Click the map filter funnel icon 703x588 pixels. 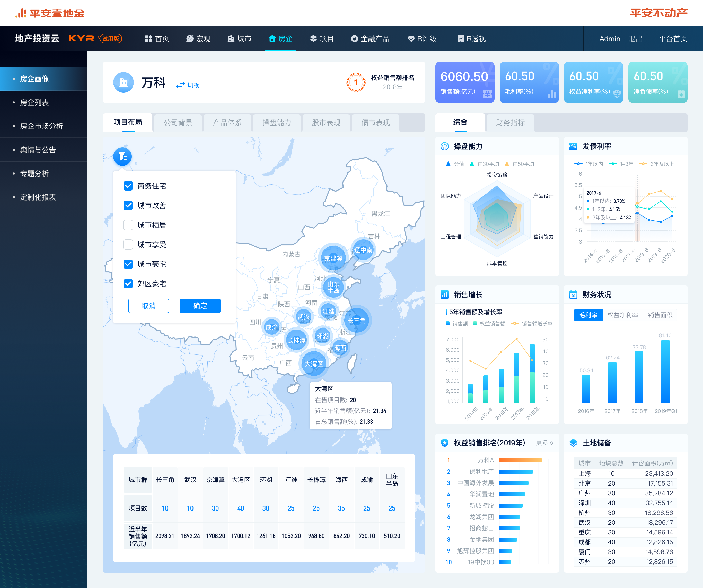[x=122, y=156]
